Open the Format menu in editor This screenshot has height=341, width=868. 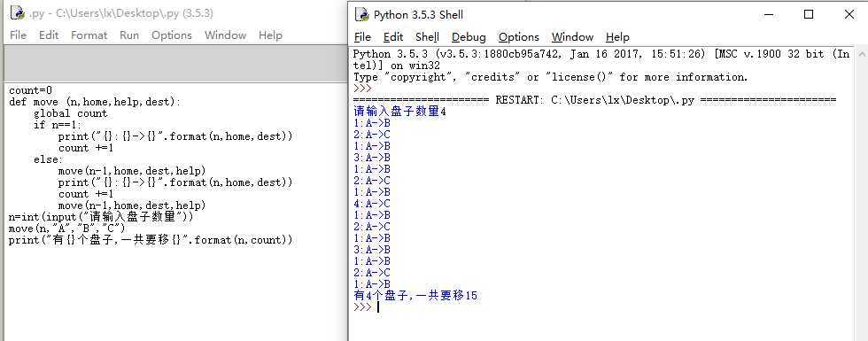(x=89, y=35)
